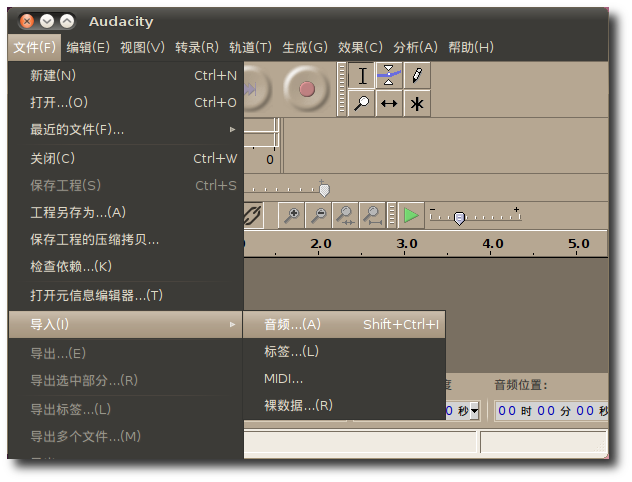Screen dimensions: 632x482
Task: Select the Time Shift arrows tool
Action: tap(389, 104)
